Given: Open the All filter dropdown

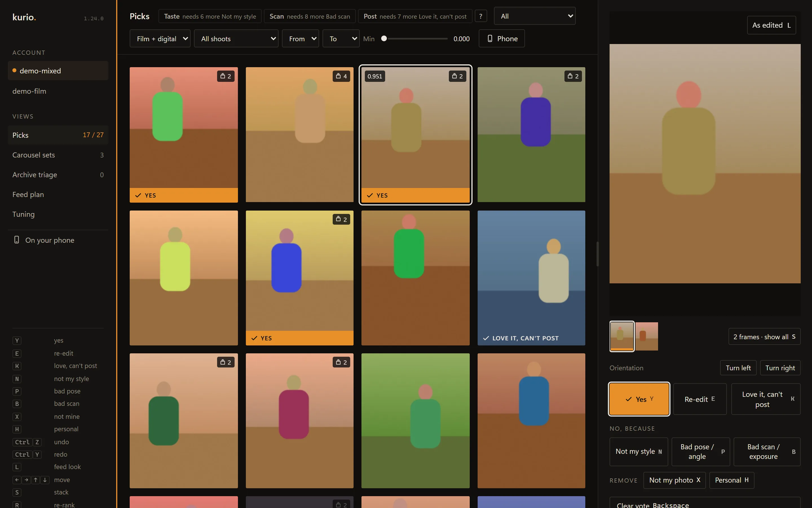Looking at the screenshot, I should (535, 16).
